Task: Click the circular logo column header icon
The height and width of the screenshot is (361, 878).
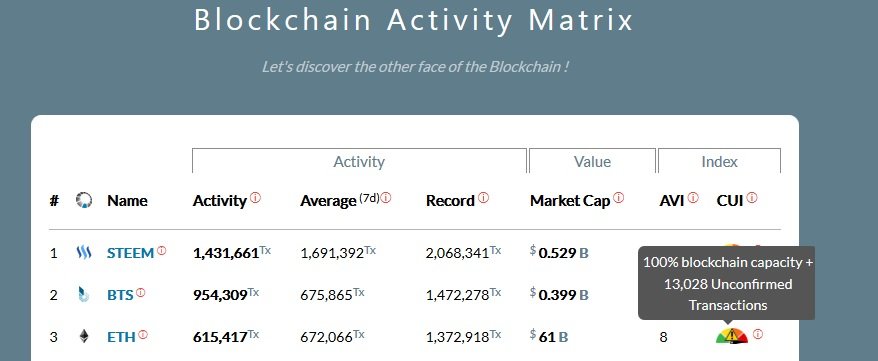Action: [83, 200]
